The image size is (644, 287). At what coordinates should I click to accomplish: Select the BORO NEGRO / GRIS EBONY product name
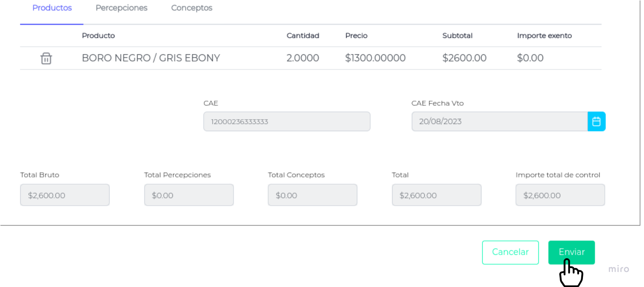(151, 58)
